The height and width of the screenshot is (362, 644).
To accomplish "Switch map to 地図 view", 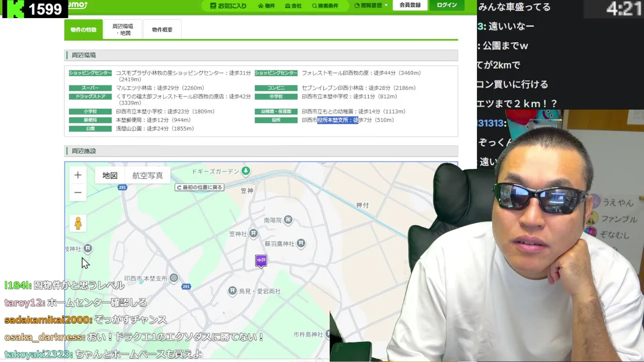I will (x=110, y=175).
